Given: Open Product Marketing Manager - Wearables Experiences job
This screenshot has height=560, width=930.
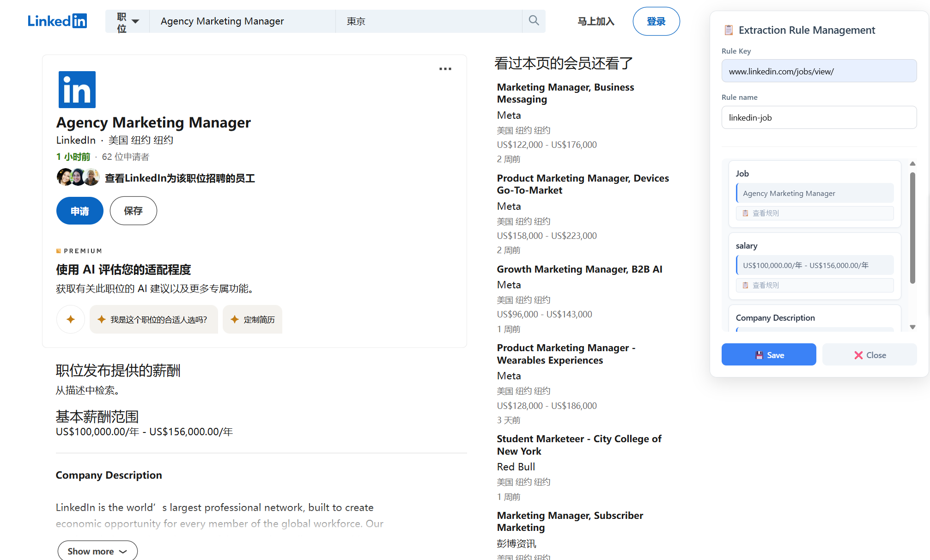Looking at the screenshot, I should [x=566, y=354].
